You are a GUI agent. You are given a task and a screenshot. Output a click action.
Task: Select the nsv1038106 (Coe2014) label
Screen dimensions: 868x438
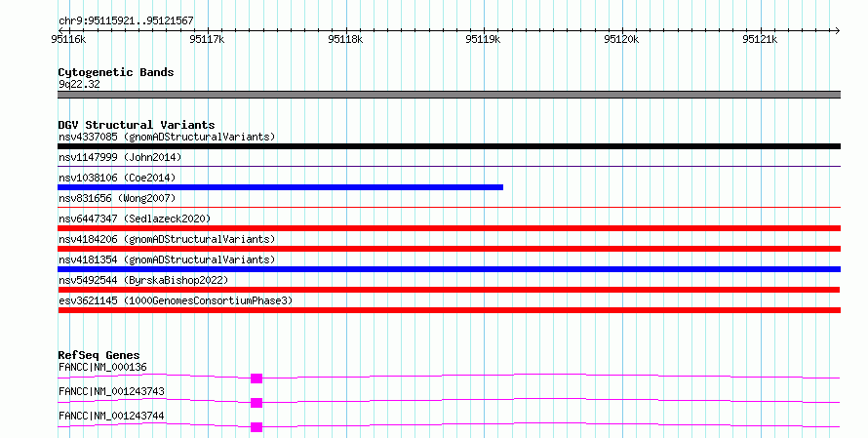coord(117,178)
